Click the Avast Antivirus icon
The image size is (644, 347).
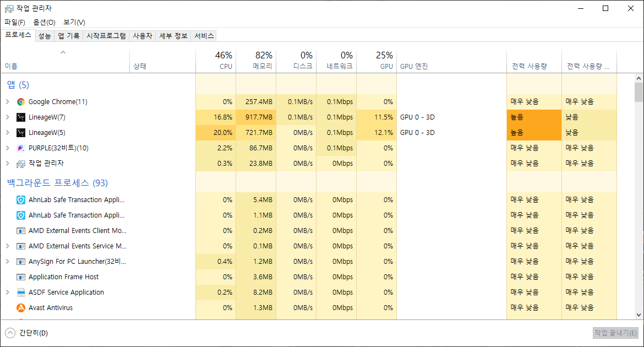point(20,308)
